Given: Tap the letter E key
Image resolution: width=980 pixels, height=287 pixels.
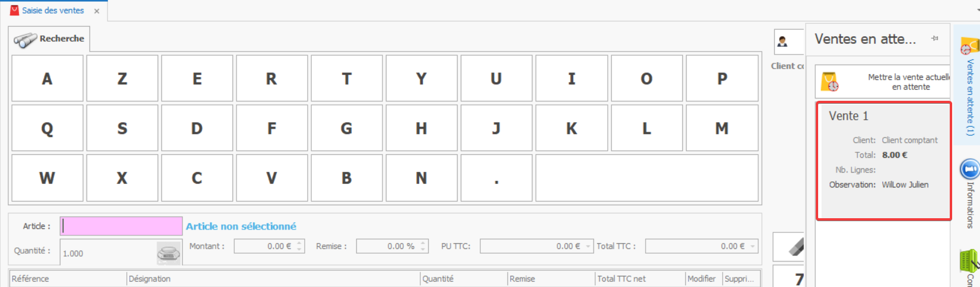Looking at the screenshot, I should click(x=197, y=78).
